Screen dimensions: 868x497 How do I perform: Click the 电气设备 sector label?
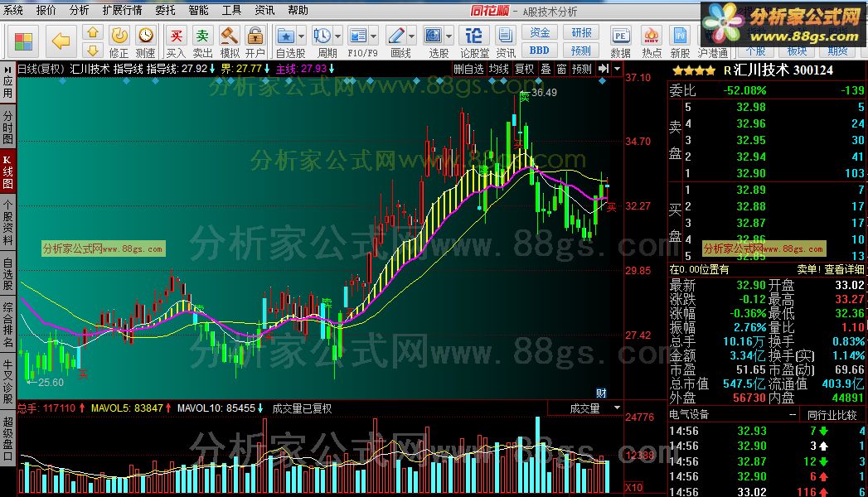[689, 415]
